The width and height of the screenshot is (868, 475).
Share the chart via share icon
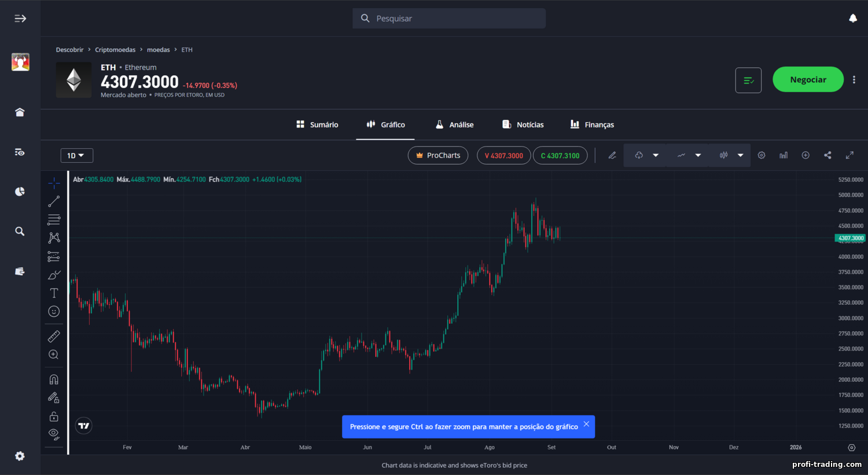(x=827, y=155)
